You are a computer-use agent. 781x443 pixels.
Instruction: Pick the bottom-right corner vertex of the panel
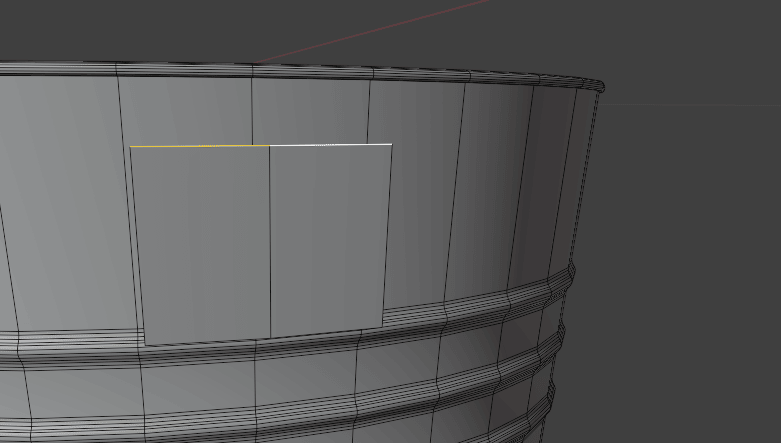tap(383, 328)
